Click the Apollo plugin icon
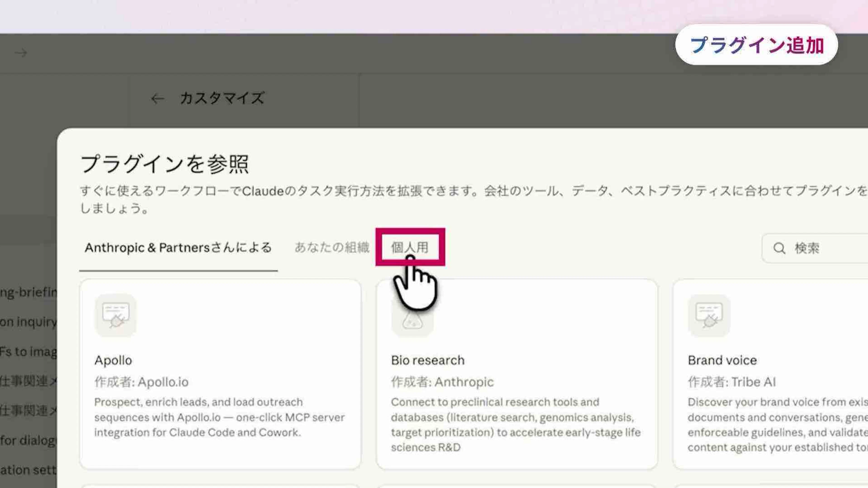868x488 pixels. [x=116, y=315]
